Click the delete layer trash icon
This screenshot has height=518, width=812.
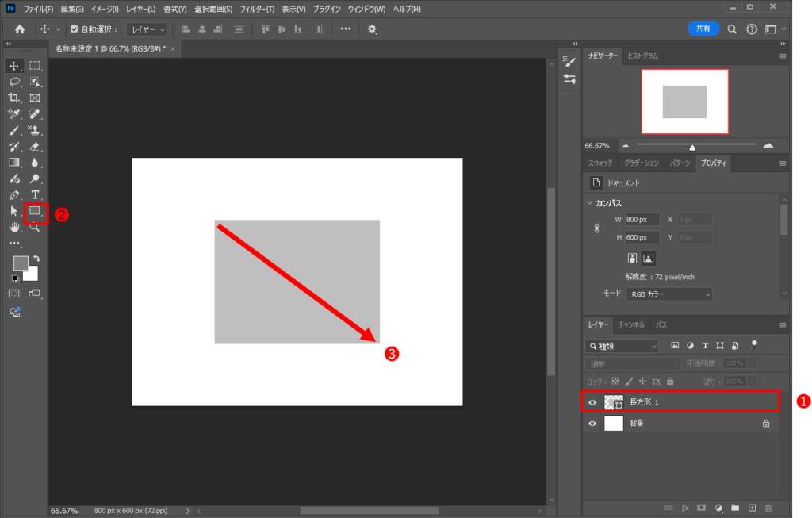(x=769, y=507)
